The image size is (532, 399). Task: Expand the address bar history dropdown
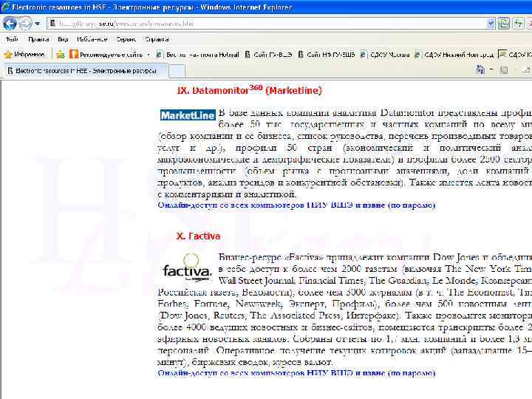coord(491,24)
